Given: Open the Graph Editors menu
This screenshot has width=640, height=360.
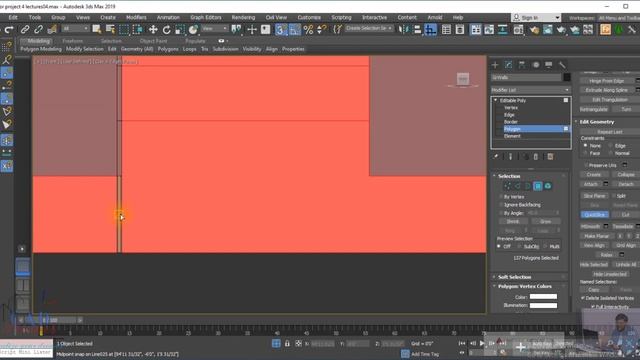Looking at the screenshot, I should [x=206, y=18].
